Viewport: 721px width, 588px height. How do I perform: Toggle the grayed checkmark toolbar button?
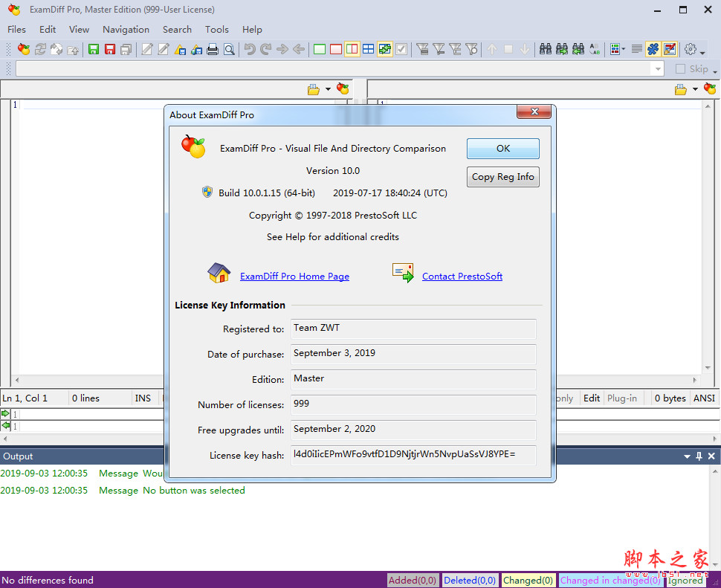pyautogui.click(x=401, y=49)
